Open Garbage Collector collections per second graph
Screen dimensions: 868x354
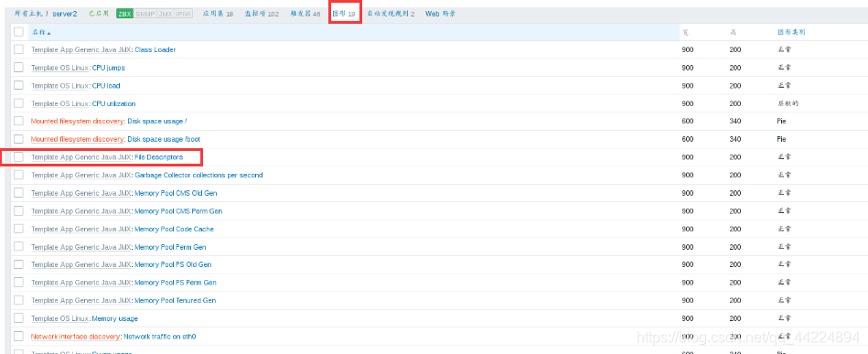tap(198, 175)
